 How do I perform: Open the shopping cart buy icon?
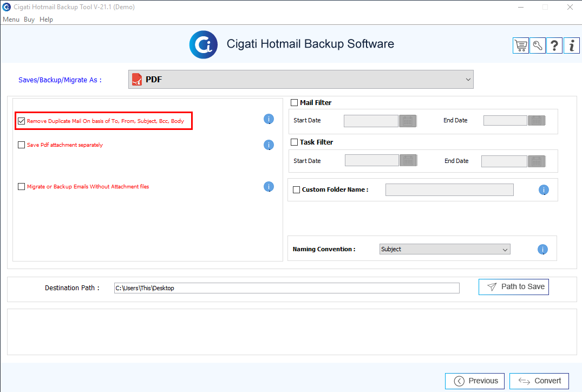pyautogui.click(x=521, y=45)
